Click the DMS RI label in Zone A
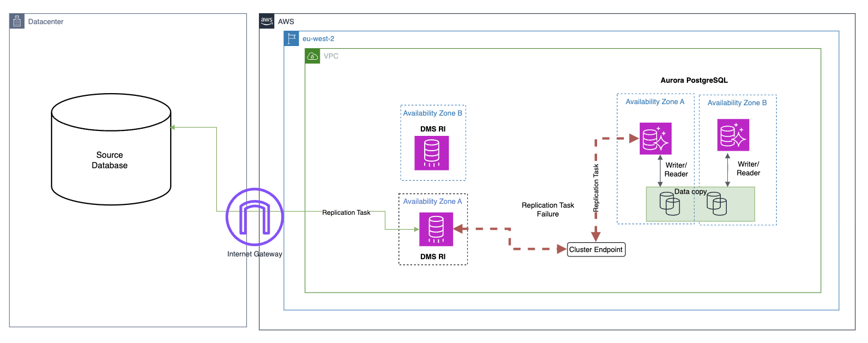 pyautogui.click(x=433, y=256)
